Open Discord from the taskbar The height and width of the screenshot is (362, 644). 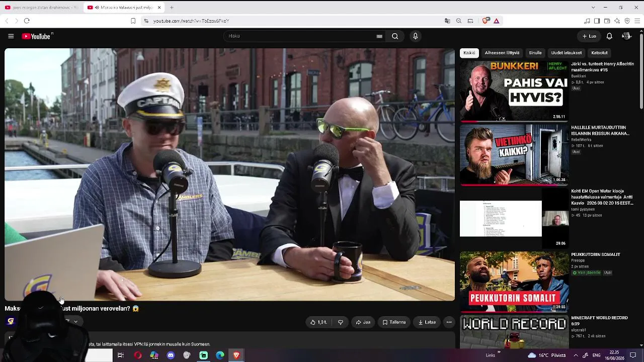(171, 355)
